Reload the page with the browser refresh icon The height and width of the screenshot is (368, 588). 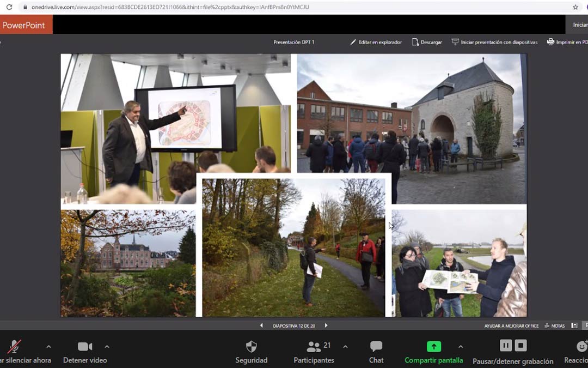tap(9, 7)
